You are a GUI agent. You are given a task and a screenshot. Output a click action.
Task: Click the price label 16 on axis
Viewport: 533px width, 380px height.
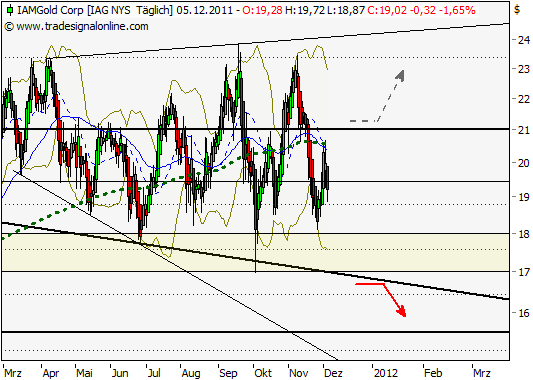(523, 313)
